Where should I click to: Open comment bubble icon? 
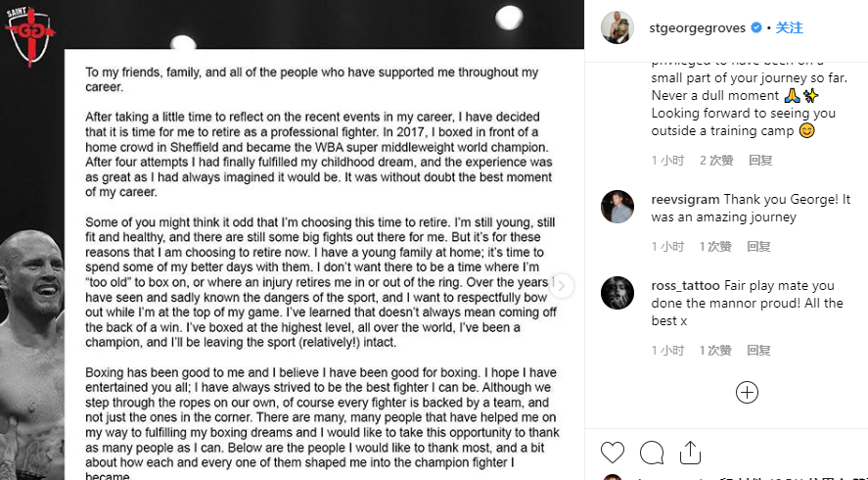click(652, 453)
